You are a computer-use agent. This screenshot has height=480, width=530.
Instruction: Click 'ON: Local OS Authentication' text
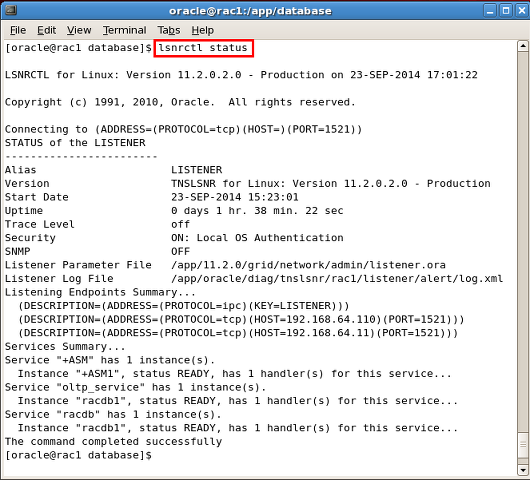pos(257,238)
